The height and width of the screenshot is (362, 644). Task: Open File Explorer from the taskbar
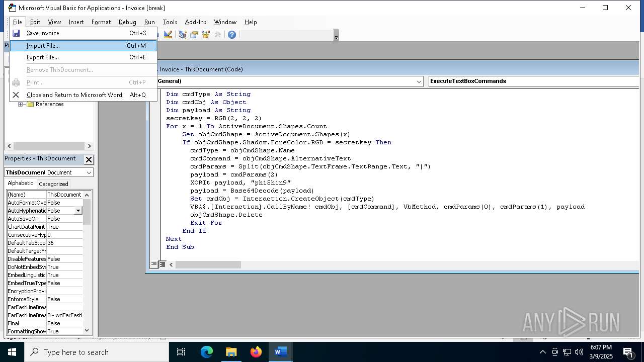click(231, 352)
